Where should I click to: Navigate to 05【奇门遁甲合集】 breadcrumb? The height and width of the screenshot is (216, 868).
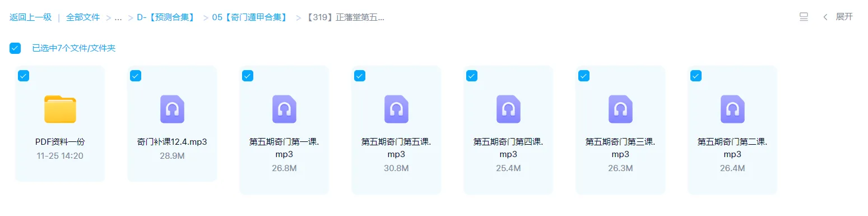250,17
